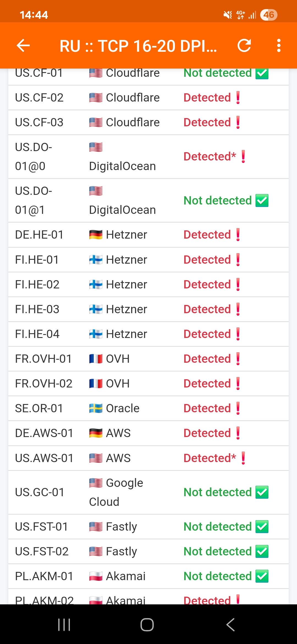Tap the German flag next to DE.HE-01

(96, 235)
